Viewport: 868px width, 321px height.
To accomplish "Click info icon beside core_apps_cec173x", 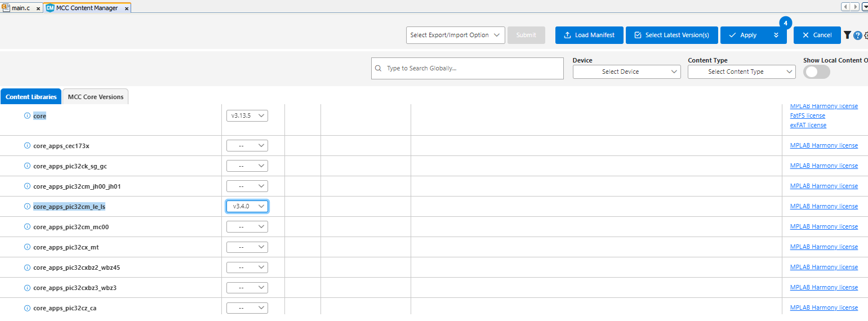I will point(27,146).
